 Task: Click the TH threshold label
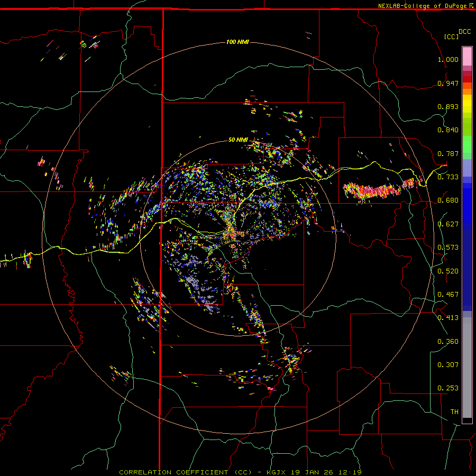[454, 411]
